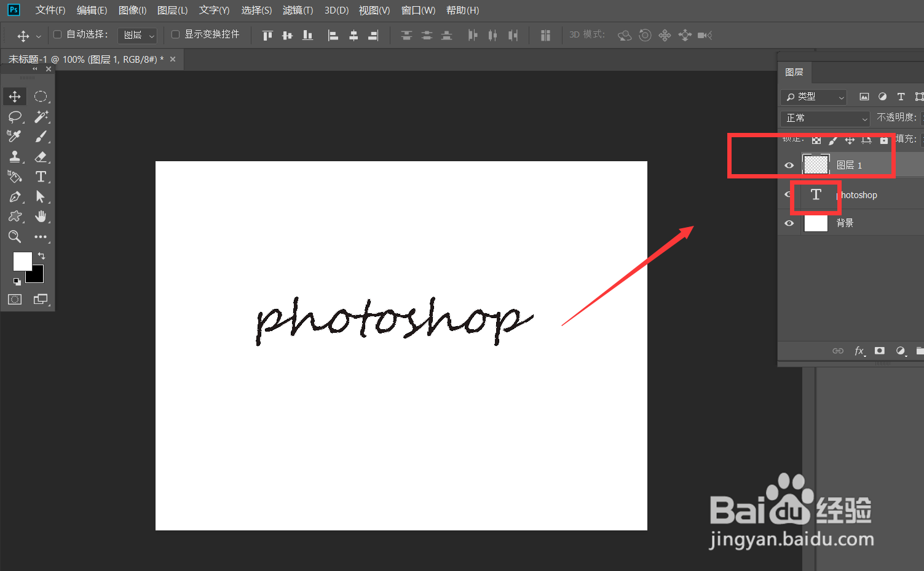Select the 背景 layer thumbnail
The width and height of the screenshot is (924, 571).
pyautogui.click(x=816, y=223)
